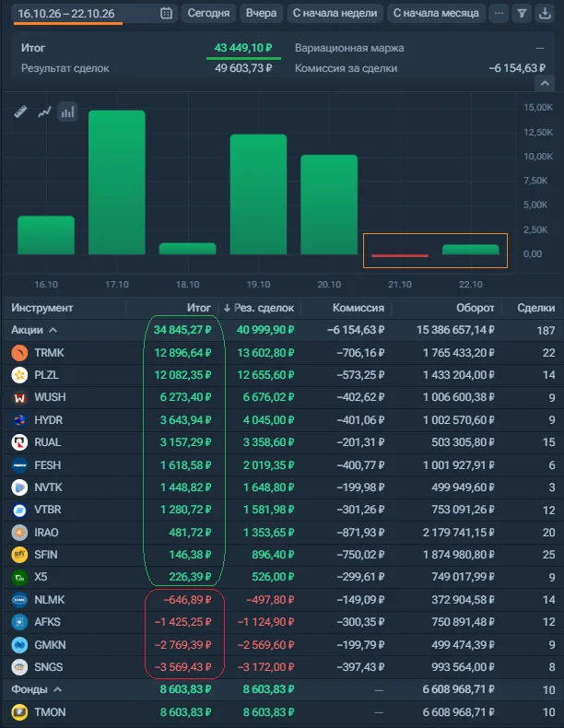564x728 pixels.
Task: Collapse the Акции group
Action: [x=53, y=330]
